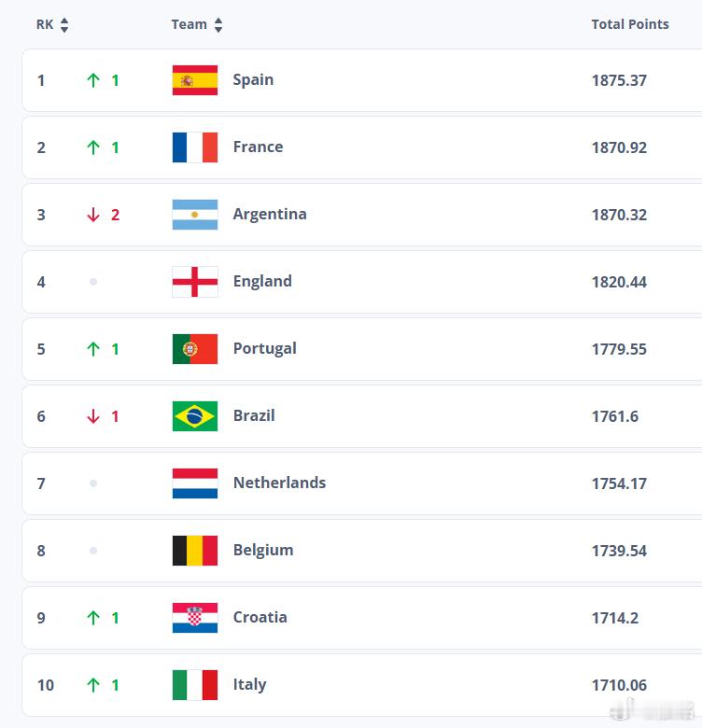Sort the table by Team column arrows
Image resolution: width=702 pixels, height=728 pixels.
point(218,25)
